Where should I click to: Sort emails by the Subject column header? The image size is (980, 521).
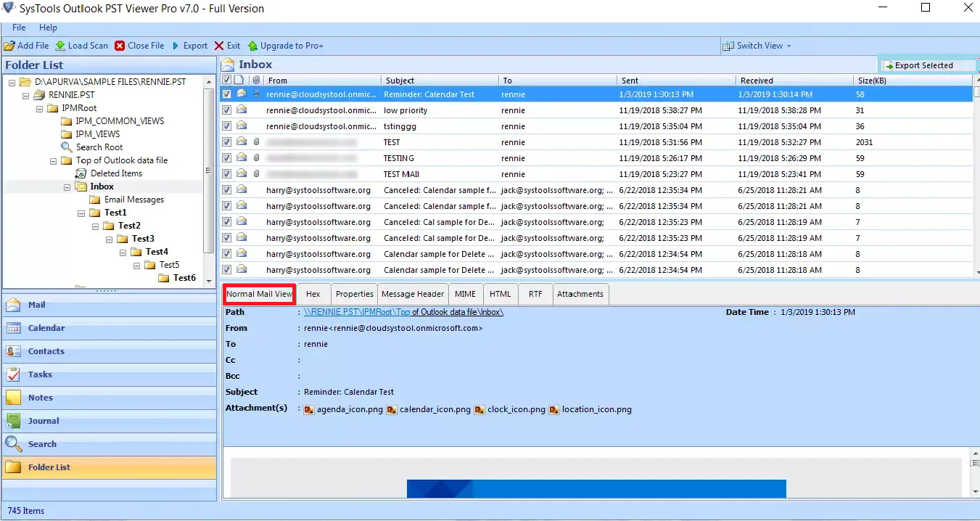tap(440, 81)
